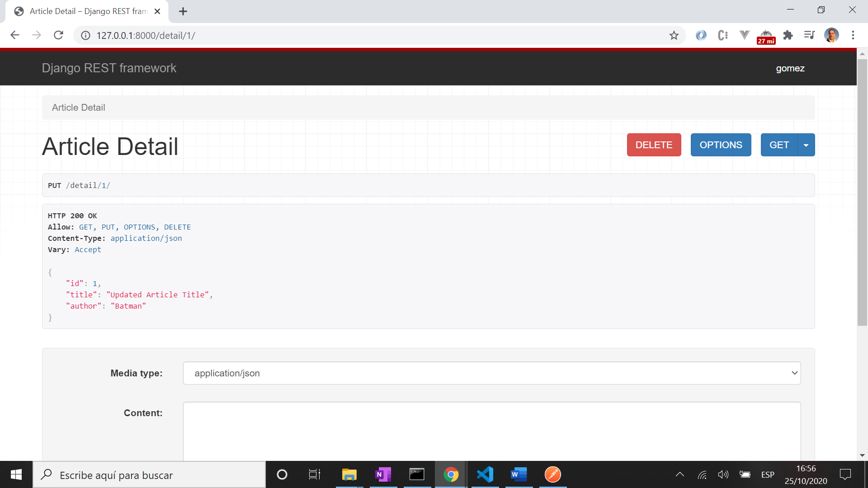Expand the GET format dropdown arrow
This screenshot has height=488, width=868.
point(806,145)
